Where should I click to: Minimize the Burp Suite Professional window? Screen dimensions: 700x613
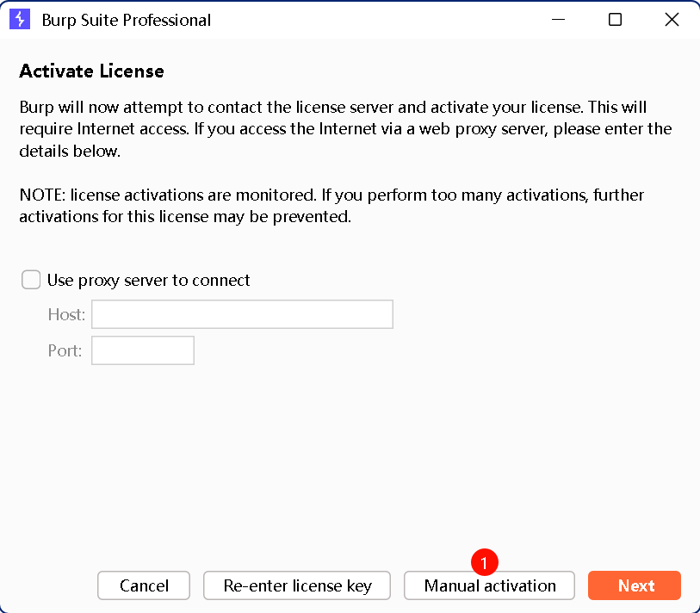(x=559, y=20)
